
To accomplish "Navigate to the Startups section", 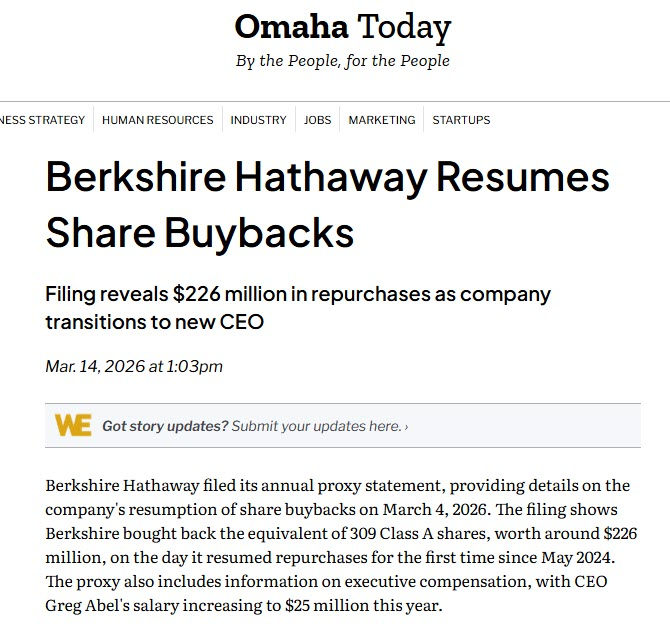I will (461, 120).
